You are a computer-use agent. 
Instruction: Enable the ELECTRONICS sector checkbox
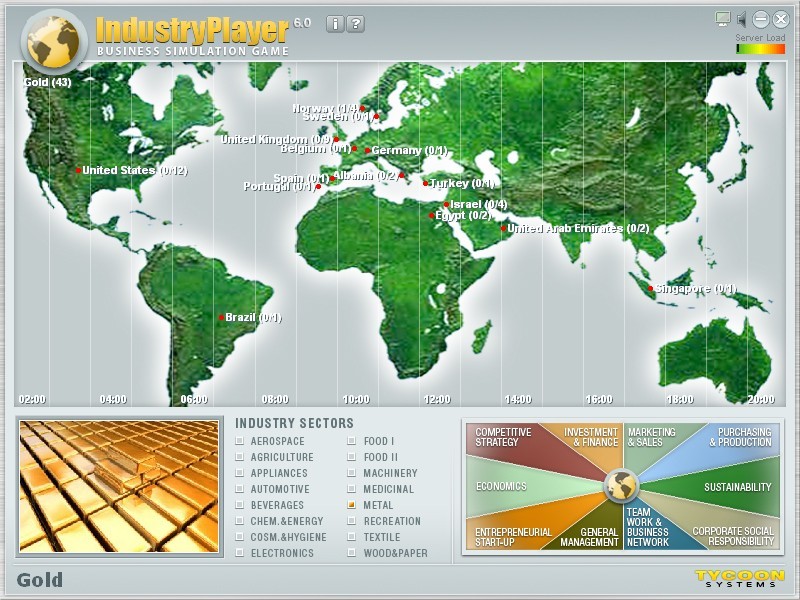238,553
